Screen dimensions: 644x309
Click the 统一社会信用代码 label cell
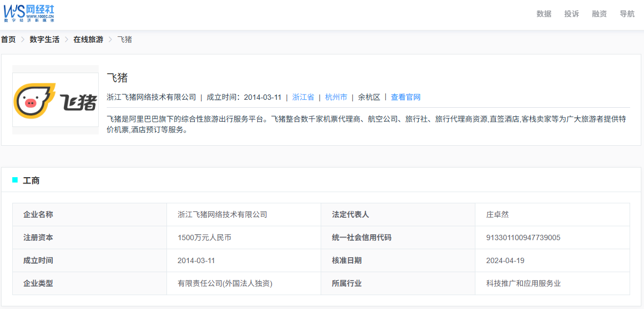coord(398,237)
